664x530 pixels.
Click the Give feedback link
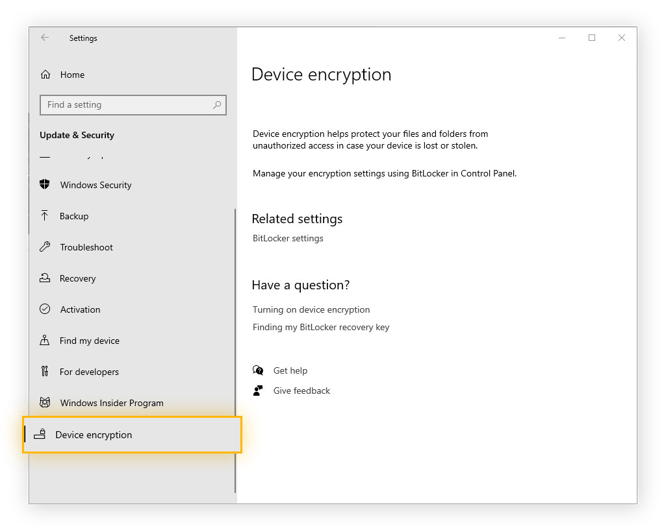302,391
